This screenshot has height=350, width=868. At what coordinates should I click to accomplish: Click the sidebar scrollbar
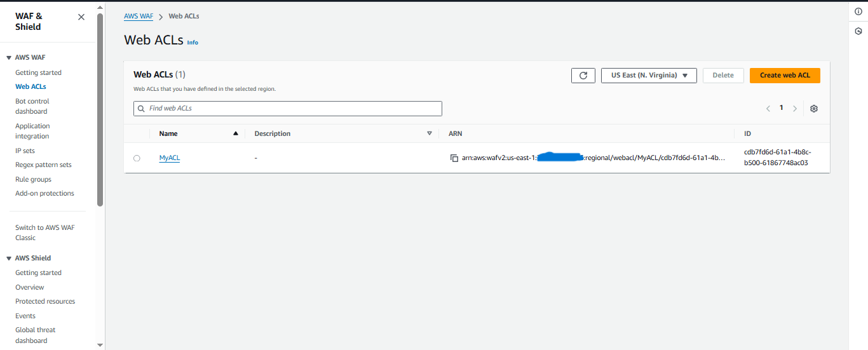[100, 109]
